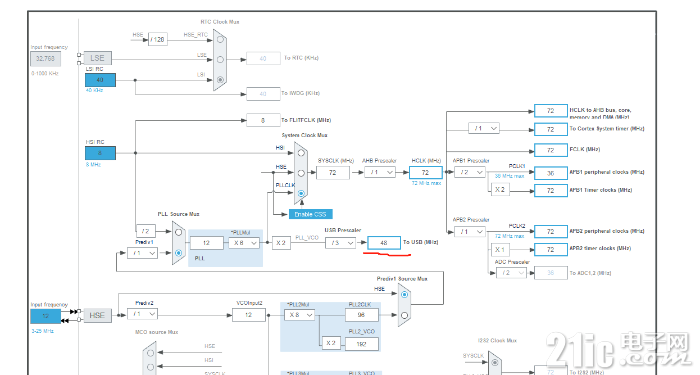Select HSE radio in Prediv1 Source Mux
Screen dimensions: 700x375
point(404,295)
